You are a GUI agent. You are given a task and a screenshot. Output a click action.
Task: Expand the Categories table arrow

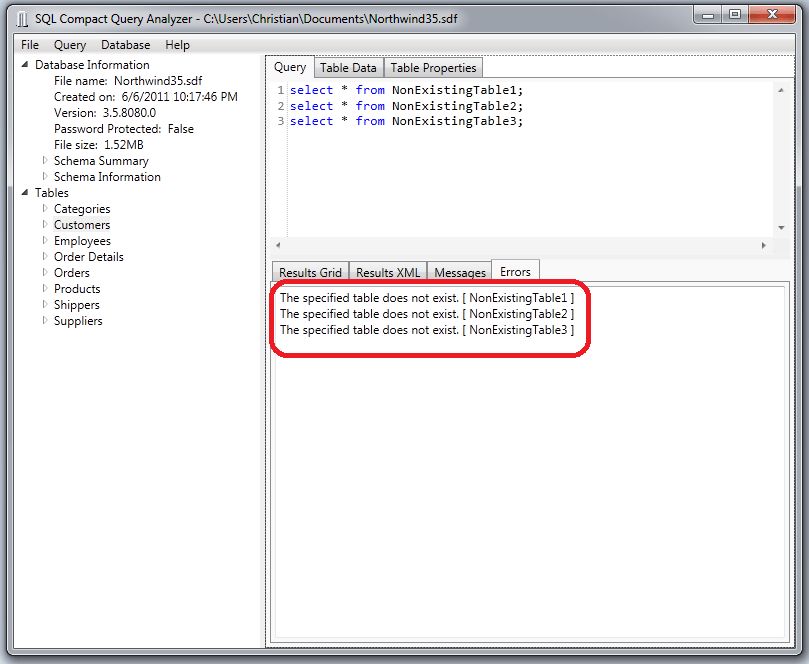tap(45, 208)
